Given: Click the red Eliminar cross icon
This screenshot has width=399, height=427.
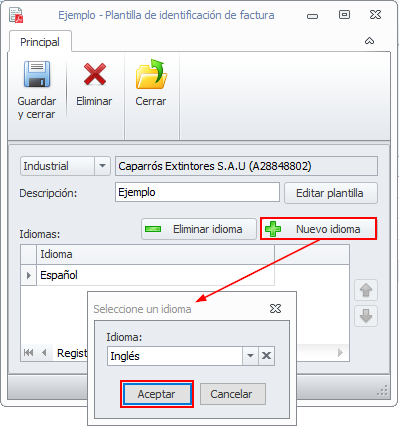Looking at the screenshot, I should pos(95,74).
